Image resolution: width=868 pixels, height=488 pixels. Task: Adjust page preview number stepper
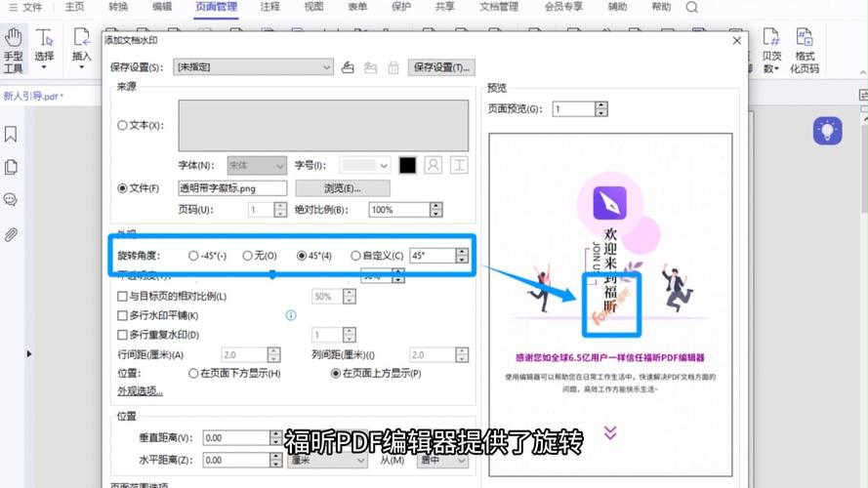[601, 109]
